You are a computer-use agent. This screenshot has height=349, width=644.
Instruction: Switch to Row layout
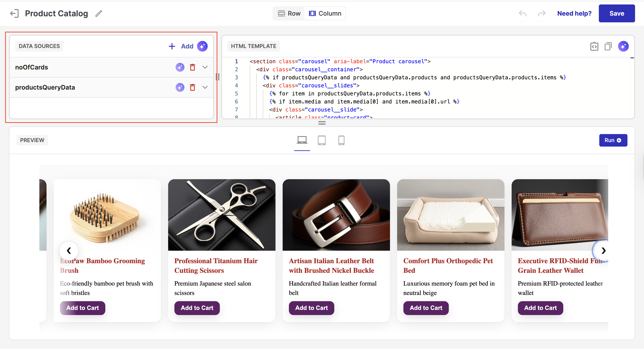(x=289, y=13)
